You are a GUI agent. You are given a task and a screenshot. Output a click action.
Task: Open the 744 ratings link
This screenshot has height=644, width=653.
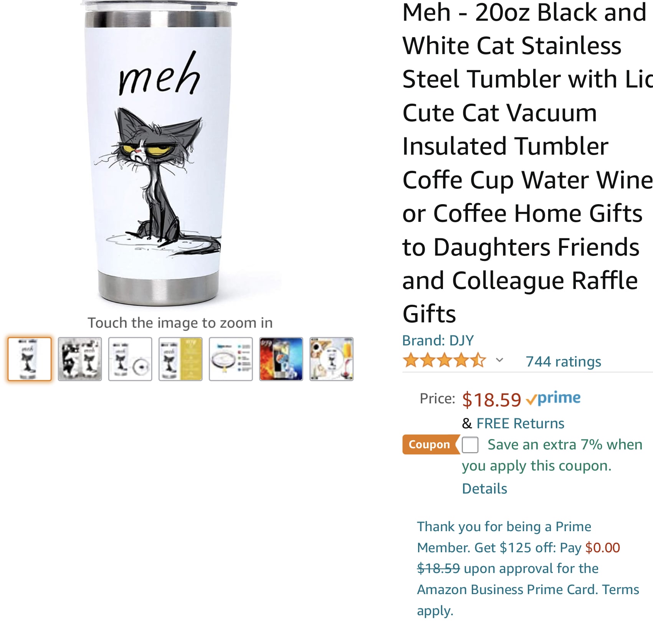[563, 362]
